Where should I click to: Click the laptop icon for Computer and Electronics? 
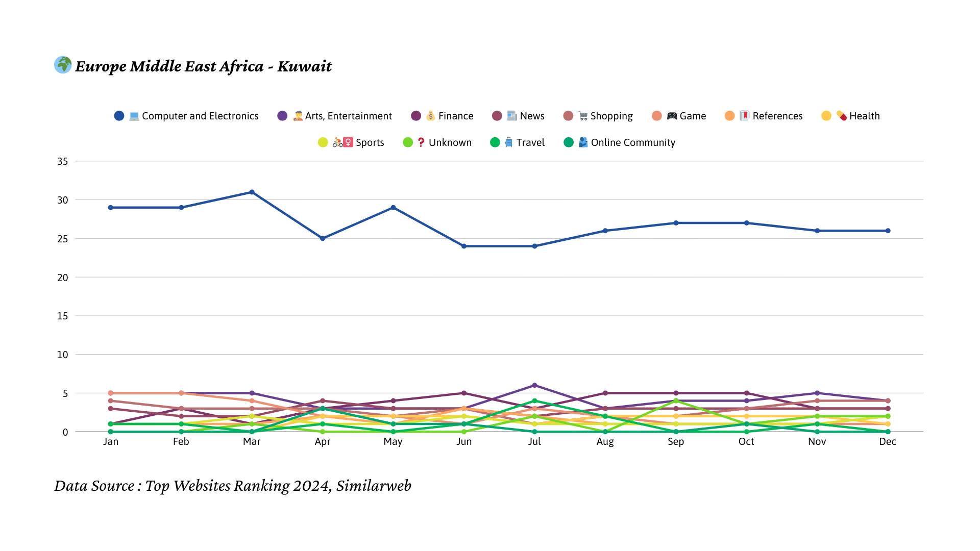point(134,116)
